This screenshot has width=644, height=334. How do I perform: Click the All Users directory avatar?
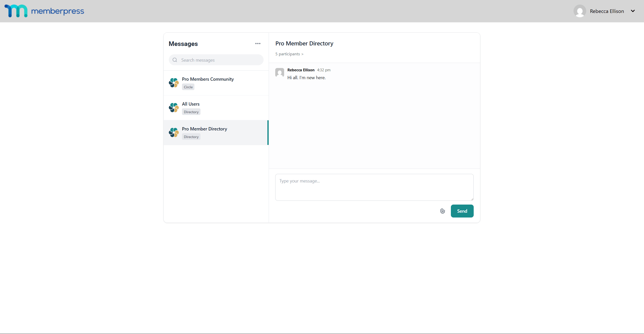click(x=174, y=107)
